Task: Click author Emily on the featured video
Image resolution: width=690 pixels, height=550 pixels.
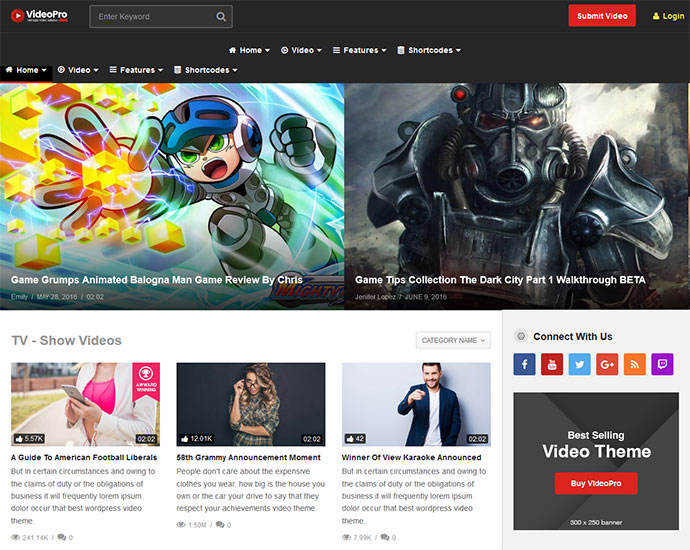Action: click(x=19, y=297)
